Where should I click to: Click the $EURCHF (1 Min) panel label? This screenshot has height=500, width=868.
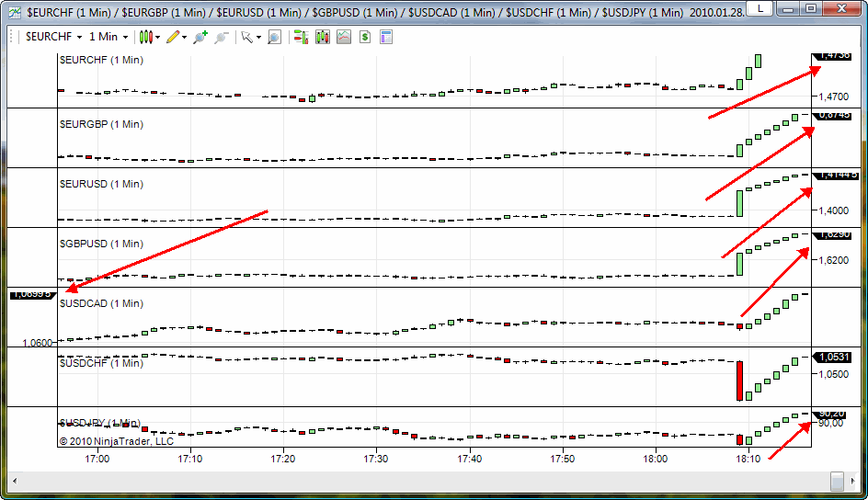(101, 60)
